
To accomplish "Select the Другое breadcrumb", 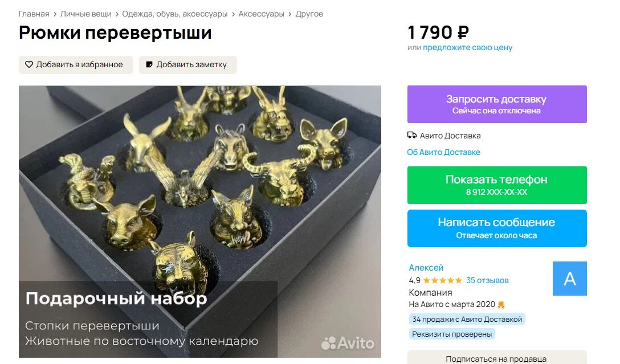I will (309, 14).
